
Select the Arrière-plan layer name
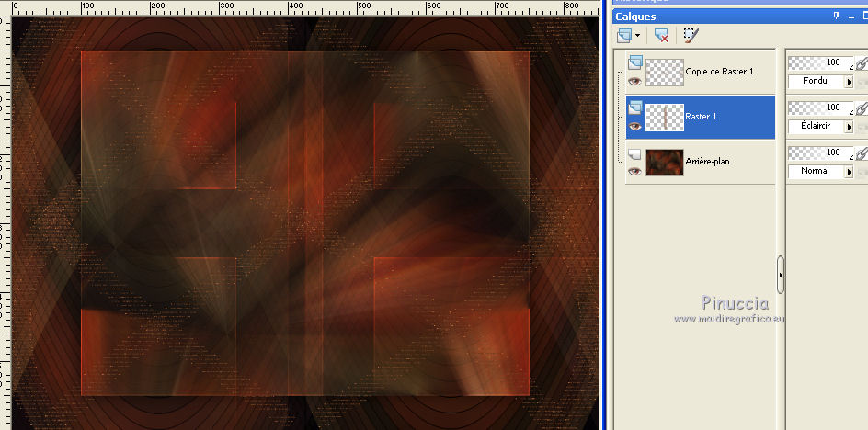[x=707, y=162]
